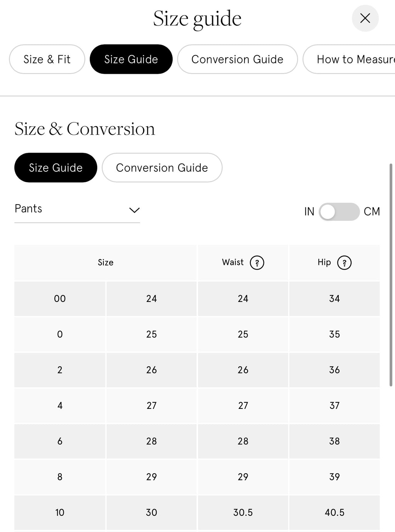Select the CM unit label
The image size is (395, 532).
(372, 212)
